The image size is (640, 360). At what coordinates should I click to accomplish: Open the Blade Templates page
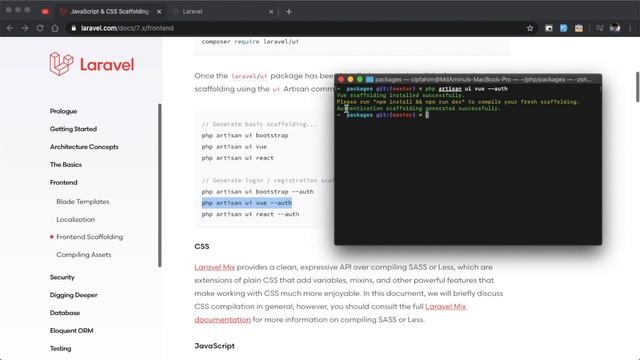(83, 202)
